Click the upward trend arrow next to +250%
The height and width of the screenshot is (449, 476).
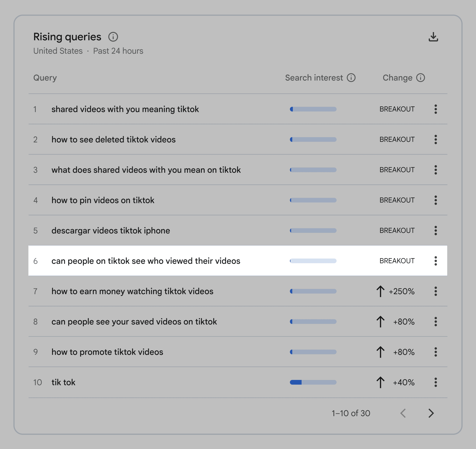point(380,291)
